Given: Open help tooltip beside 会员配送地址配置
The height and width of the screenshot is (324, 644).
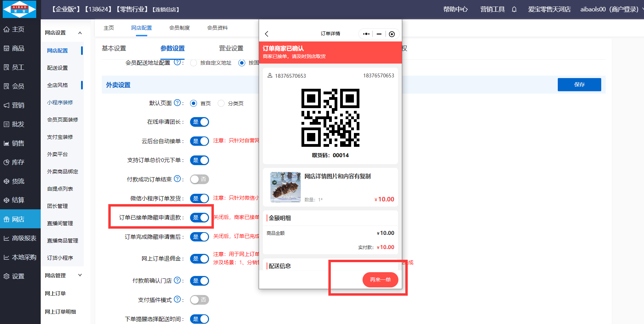Looking at the screenshot, I should 177,62.
